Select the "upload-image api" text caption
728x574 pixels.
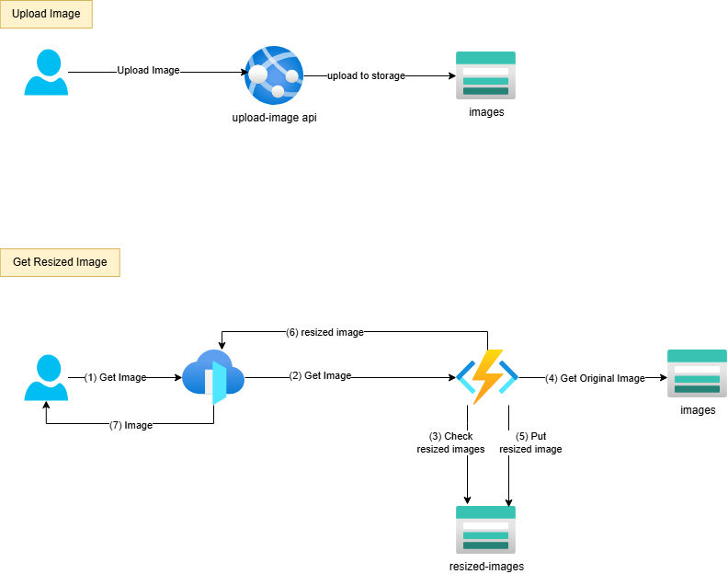point(274,118)
